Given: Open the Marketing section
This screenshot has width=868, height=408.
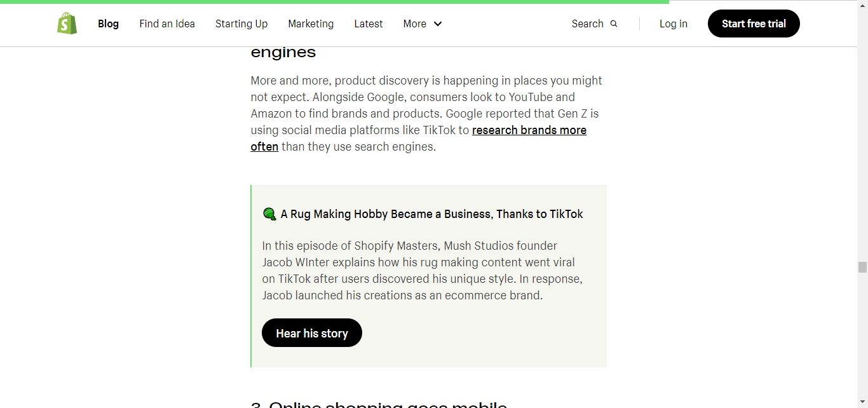Looking at the screenshot, I should point(311,24).
